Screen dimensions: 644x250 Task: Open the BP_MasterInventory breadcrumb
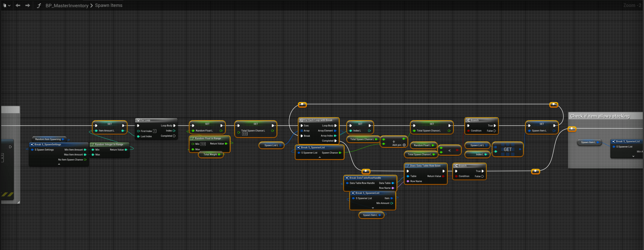pos(67,6)
